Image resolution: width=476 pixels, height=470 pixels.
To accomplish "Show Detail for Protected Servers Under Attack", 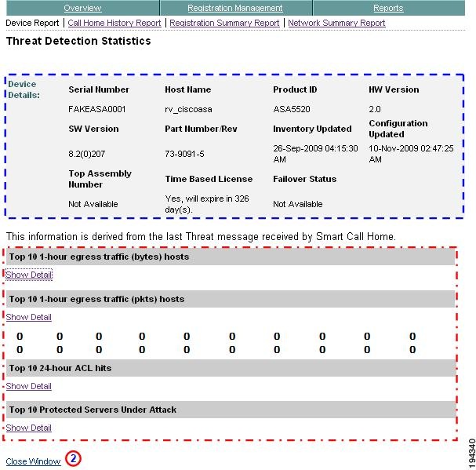I will pyautogui.click(x=29, y=428).
